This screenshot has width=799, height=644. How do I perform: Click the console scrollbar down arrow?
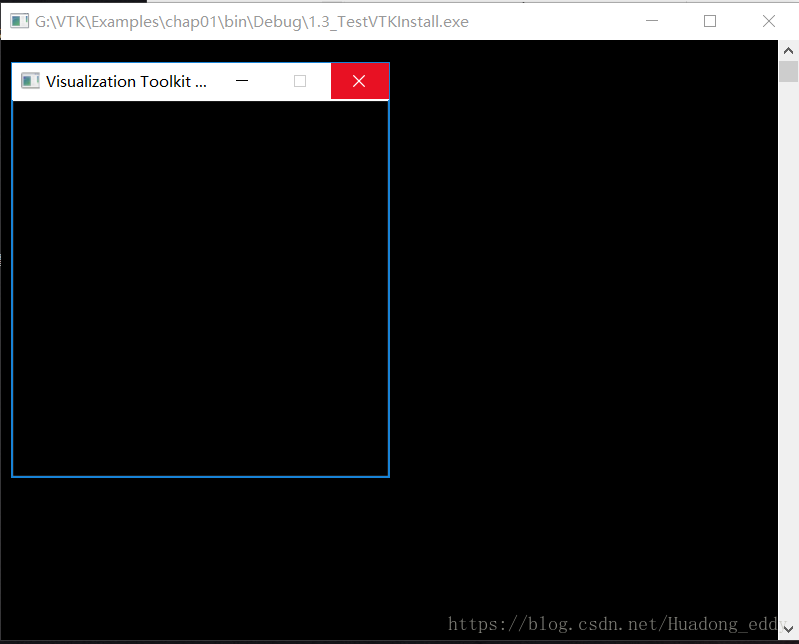point(788,629)
